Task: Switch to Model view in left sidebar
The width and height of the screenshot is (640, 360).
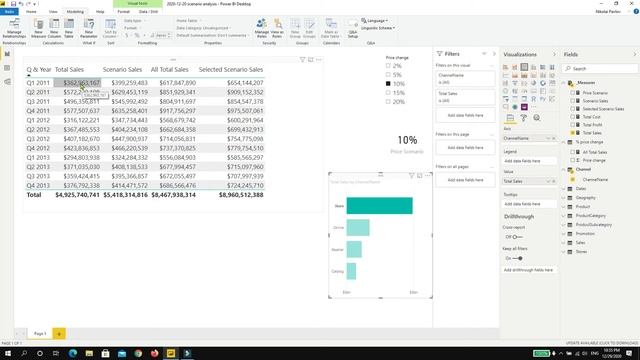Action: tap(7, 82)
